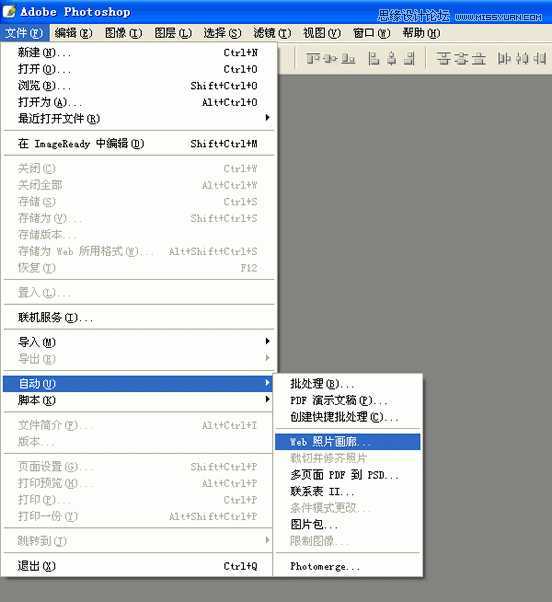Viewport: 552px width, 602px height.
Task: Click the Photoshop icon in title bar
Action: pos(9,12)
